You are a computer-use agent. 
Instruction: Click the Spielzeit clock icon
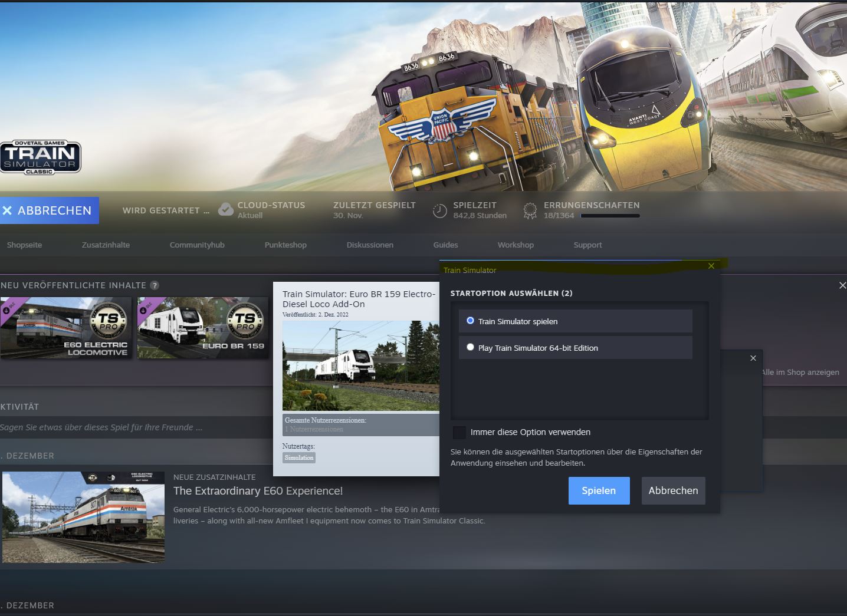point(440,210)
